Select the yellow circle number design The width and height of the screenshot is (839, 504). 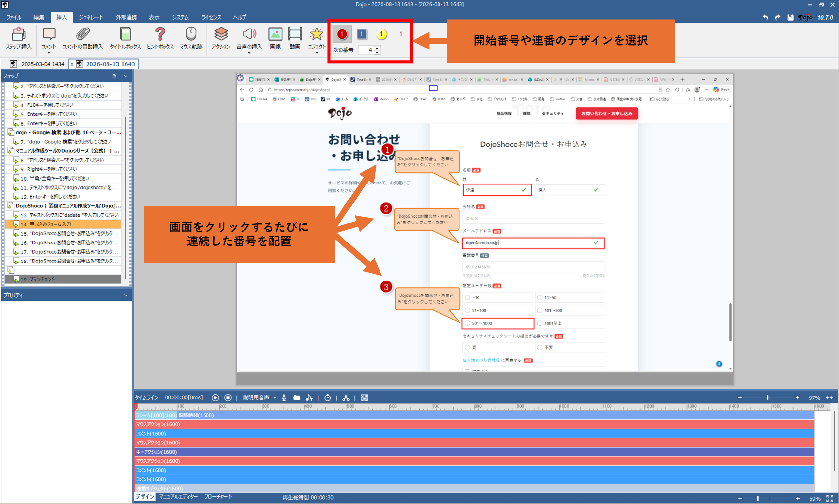coord(381,34)
